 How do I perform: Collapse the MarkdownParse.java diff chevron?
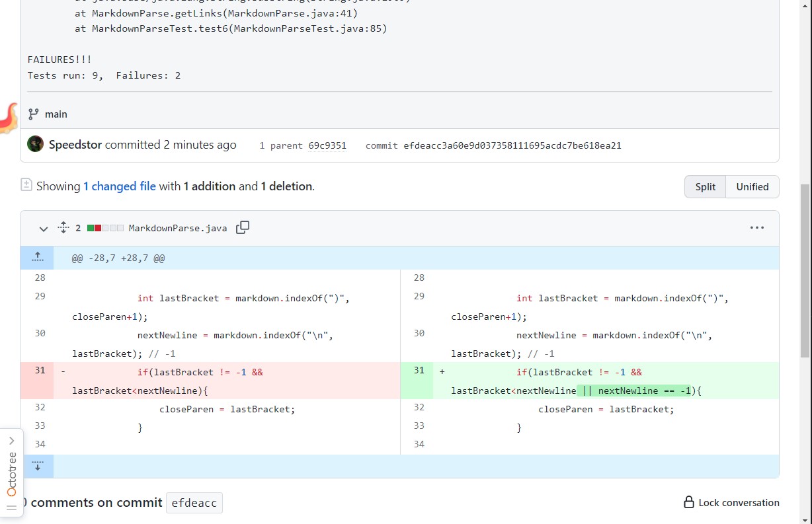[44, 229]
